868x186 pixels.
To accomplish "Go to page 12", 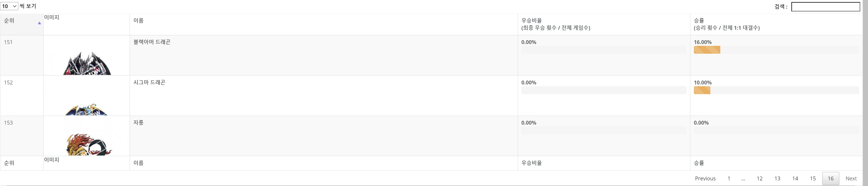I will pos(759,178).
